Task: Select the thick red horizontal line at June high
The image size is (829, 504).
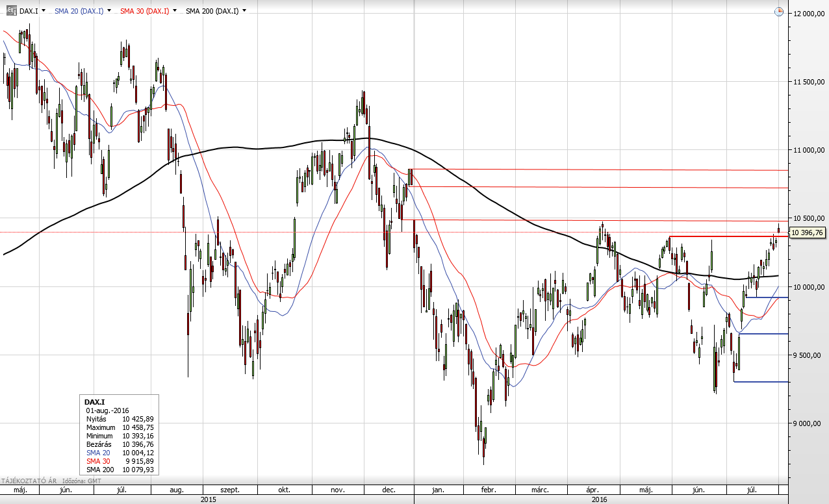Action: pyautogui.click(x=729, y=236)
